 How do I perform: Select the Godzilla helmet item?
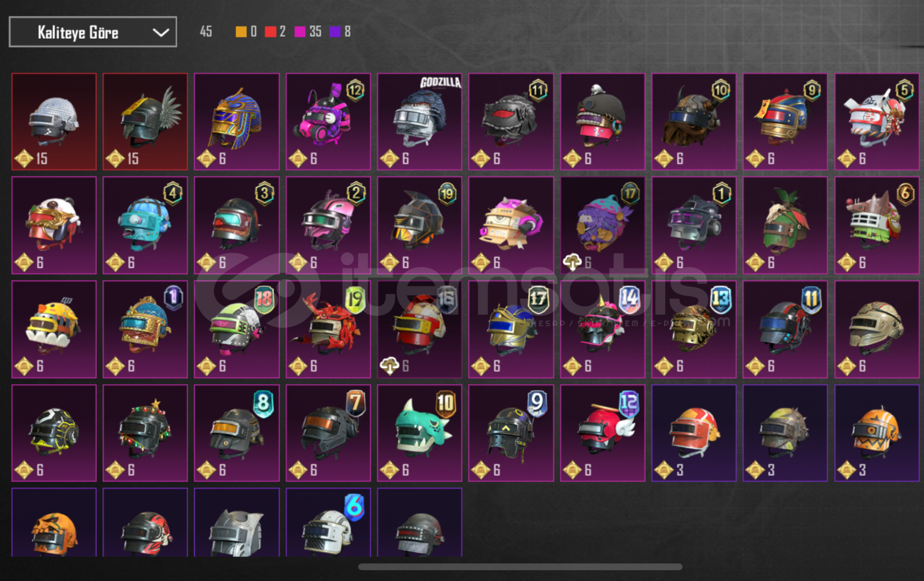tap(420, 122)
